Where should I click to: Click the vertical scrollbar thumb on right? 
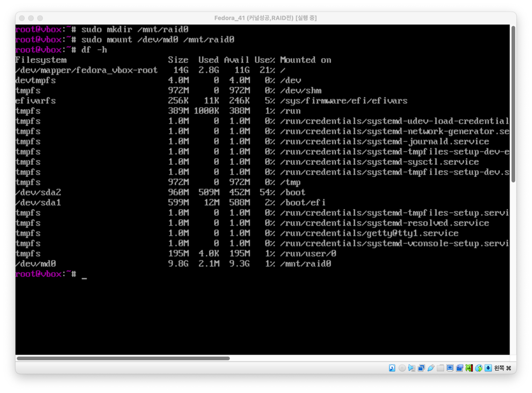point(513,104)
